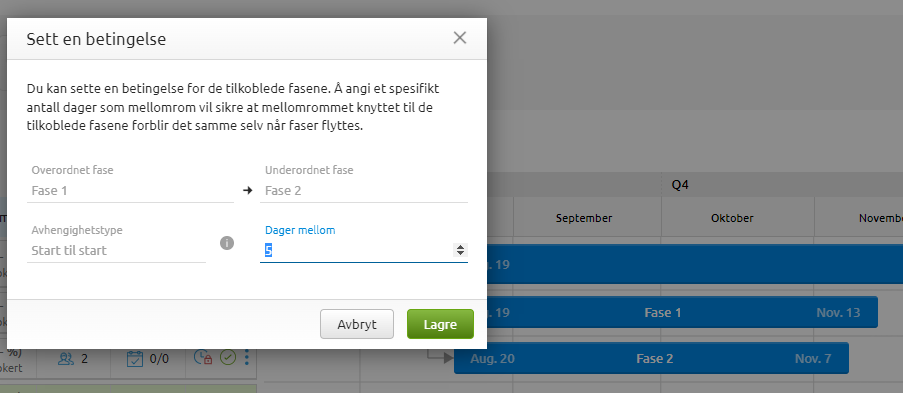
Task: Open the three-dot phase options menu
Action: [247, 358]
